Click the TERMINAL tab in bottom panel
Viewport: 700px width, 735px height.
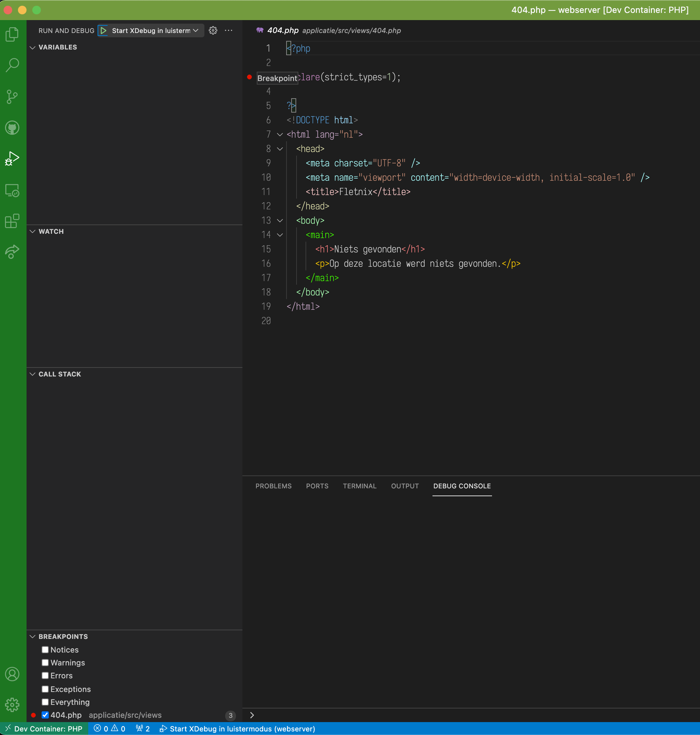(x=360, y=485)
